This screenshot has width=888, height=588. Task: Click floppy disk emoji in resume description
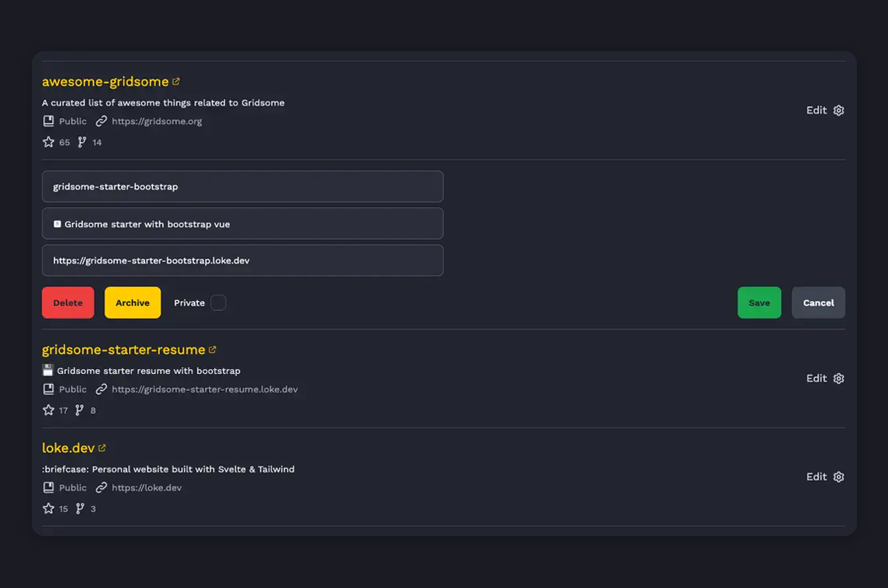47,371
